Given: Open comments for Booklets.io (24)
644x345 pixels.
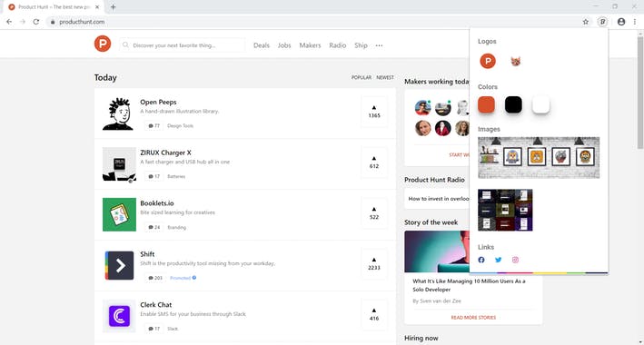Looking at the screenshot, I should click(154, 228).
